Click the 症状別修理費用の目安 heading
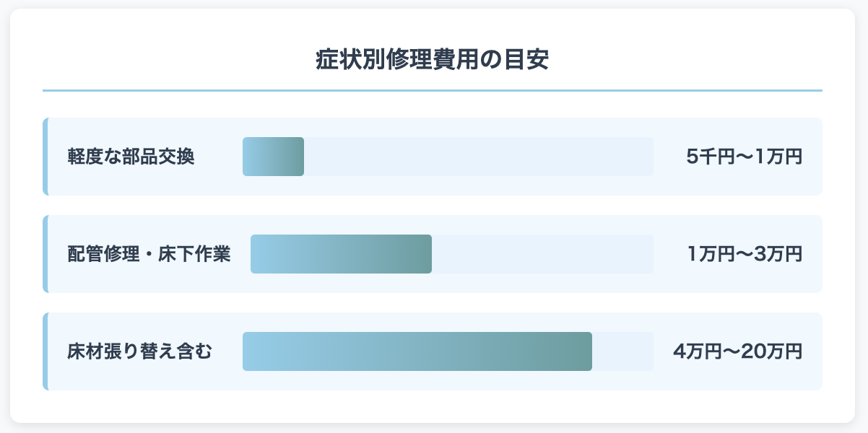Screen dimensions: 868x433 coord(433,60)
